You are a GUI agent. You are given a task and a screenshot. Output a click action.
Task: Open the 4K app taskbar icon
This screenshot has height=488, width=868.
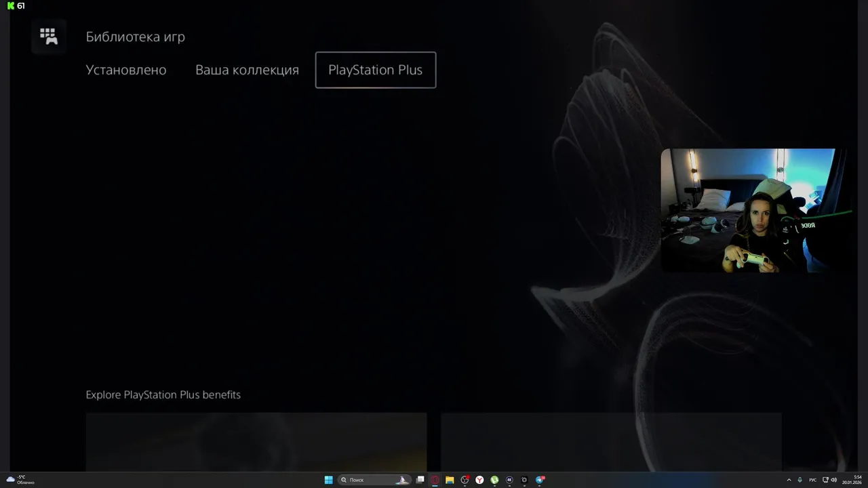(x=509, y=480)
